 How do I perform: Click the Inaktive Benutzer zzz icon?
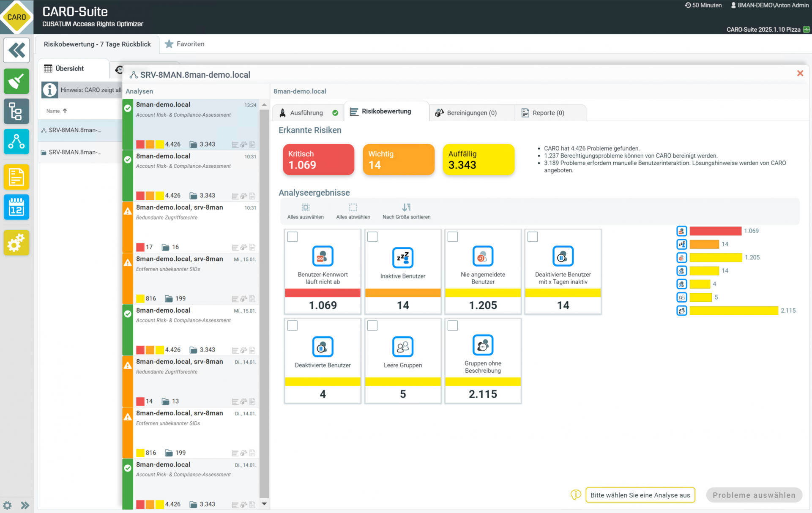402,257
